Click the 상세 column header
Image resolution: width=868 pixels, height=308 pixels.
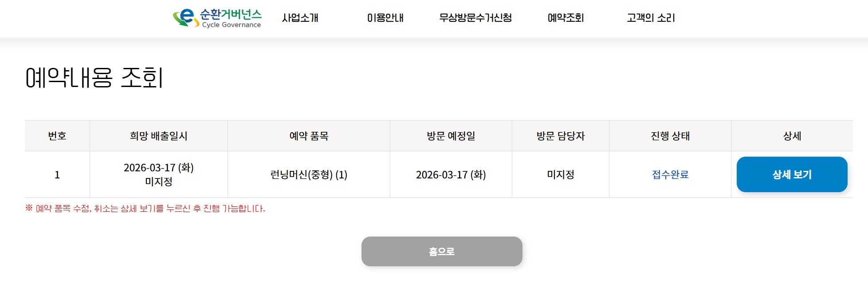click(x=792, y=136)
